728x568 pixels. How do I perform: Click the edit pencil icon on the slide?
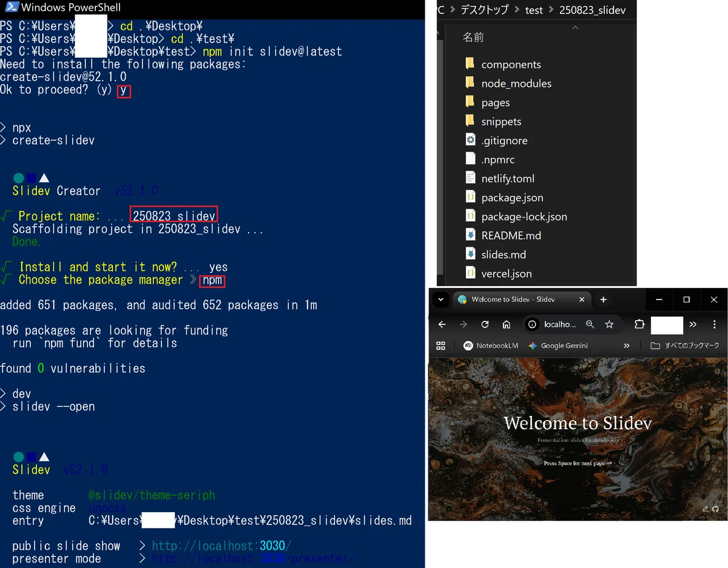tap(706, 509)
